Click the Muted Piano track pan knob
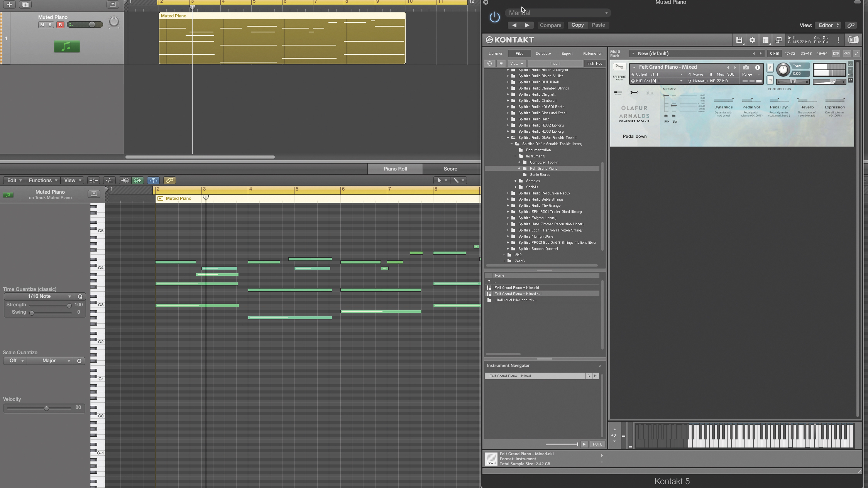Viewport: 868px width, 488px height. click(x=114, y=22)
